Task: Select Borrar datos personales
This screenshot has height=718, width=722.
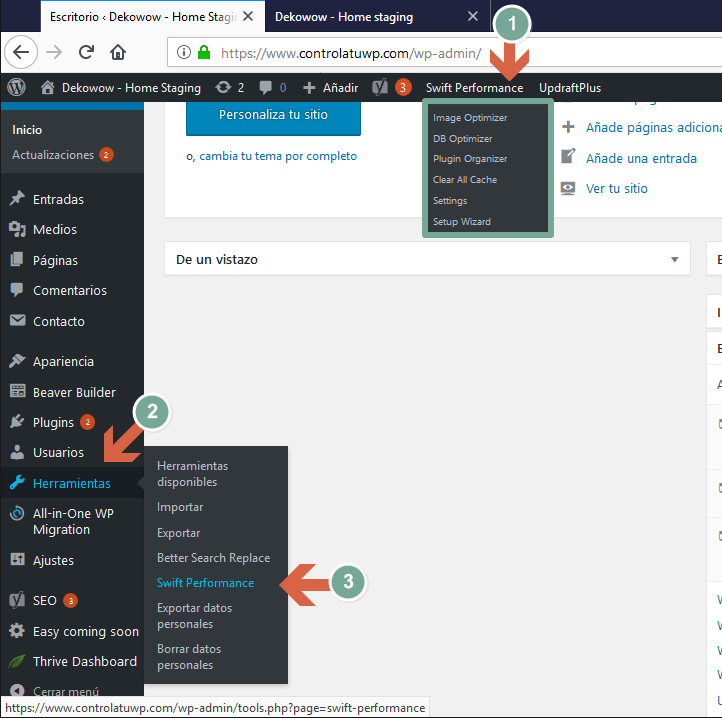Action: (189, 656)
